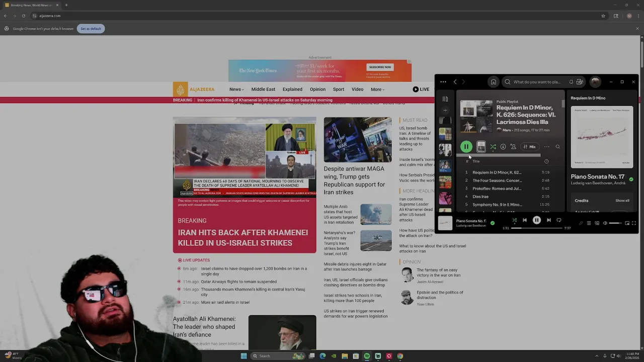Collapse Your Library sidebar in Spotify
The height and width of the screenshot is (362, 644).
[x=445, y=99]
